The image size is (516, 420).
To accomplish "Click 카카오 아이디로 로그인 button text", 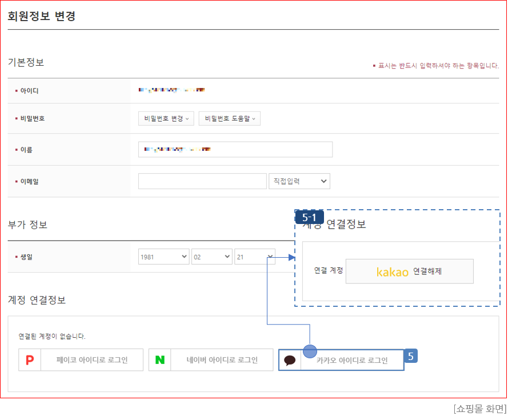I will click(x=352, y=361).
